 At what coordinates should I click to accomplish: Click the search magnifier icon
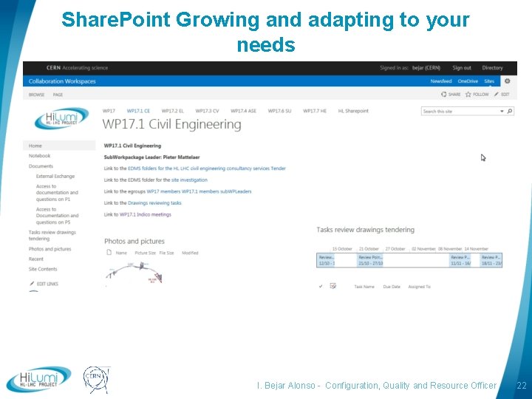pyautogui.click(x=510, y=111)
